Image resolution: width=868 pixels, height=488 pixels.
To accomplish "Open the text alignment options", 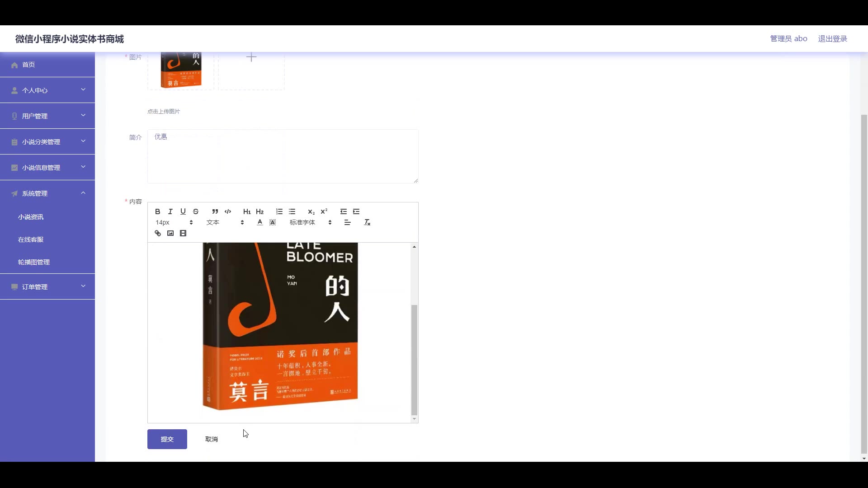I will tap(347, 222).
